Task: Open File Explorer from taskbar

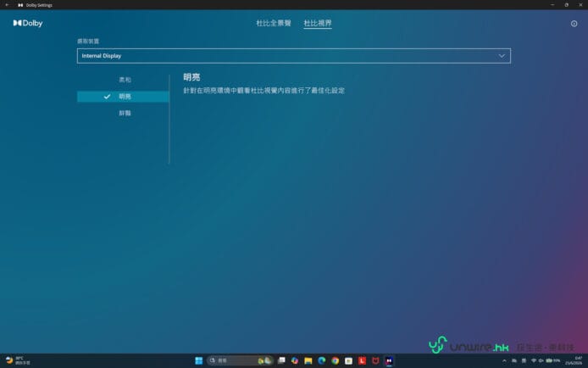Action: (x=308, y=360)
